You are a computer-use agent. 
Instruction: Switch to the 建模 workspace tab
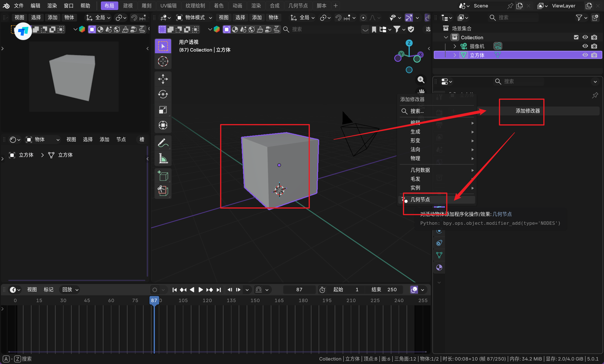pyautogui.click(x=128, y=6)
